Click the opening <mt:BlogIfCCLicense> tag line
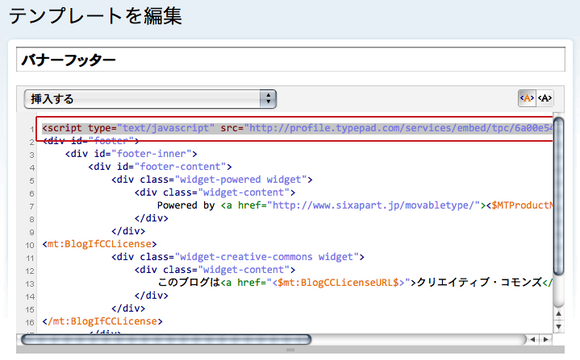Image resolution: width=580 pixels, height=360 pixels. pos(100,244)
